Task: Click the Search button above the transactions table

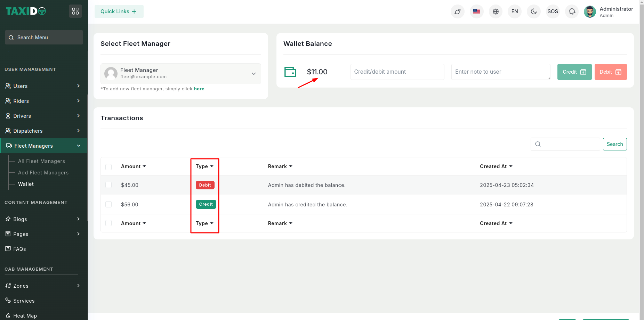Action: pos(614,144)
